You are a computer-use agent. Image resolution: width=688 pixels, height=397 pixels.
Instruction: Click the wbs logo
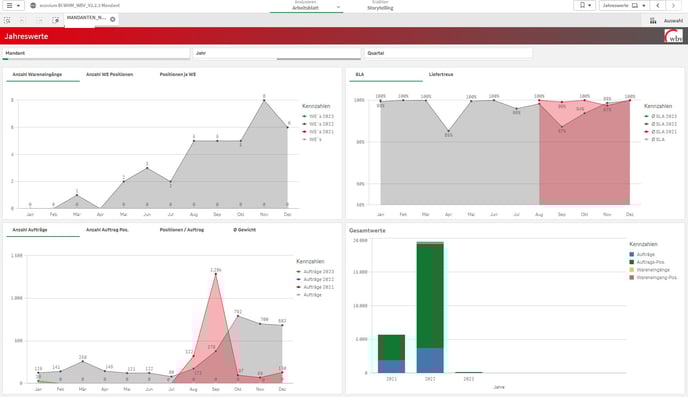[x=673, y=36]
